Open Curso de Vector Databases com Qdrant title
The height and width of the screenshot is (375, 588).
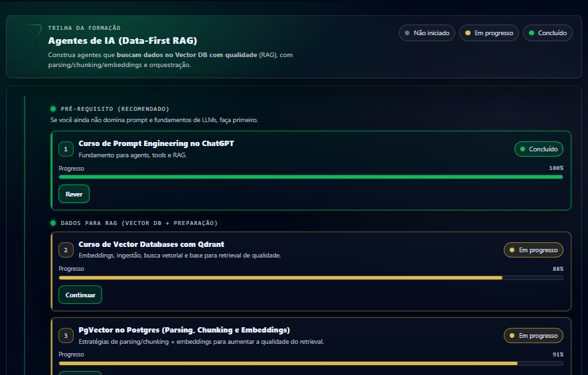tap(151, 244)
